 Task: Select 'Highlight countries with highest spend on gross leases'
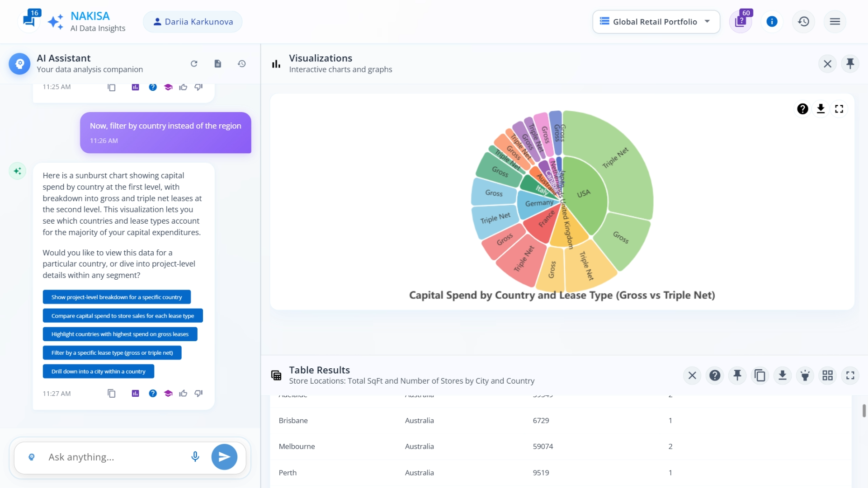pyautogui.click(x=120, y=334)
